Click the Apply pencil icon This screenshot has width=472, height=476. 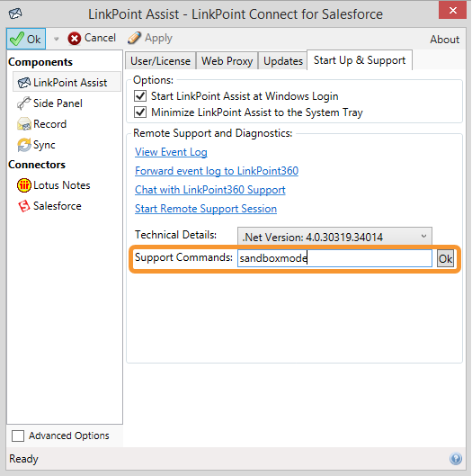click(x=134, y=38)
